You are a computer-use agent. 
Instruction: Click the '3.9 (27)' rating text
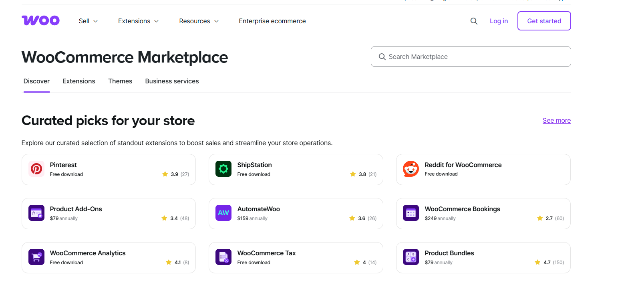[180, 174]
